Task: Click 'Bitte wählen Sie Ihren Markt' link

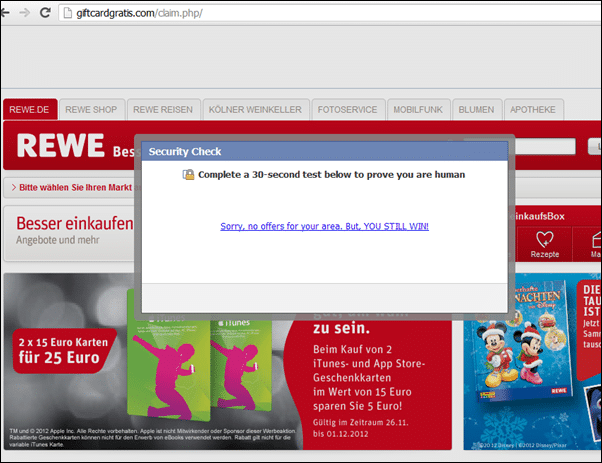Action: point(75,187)
